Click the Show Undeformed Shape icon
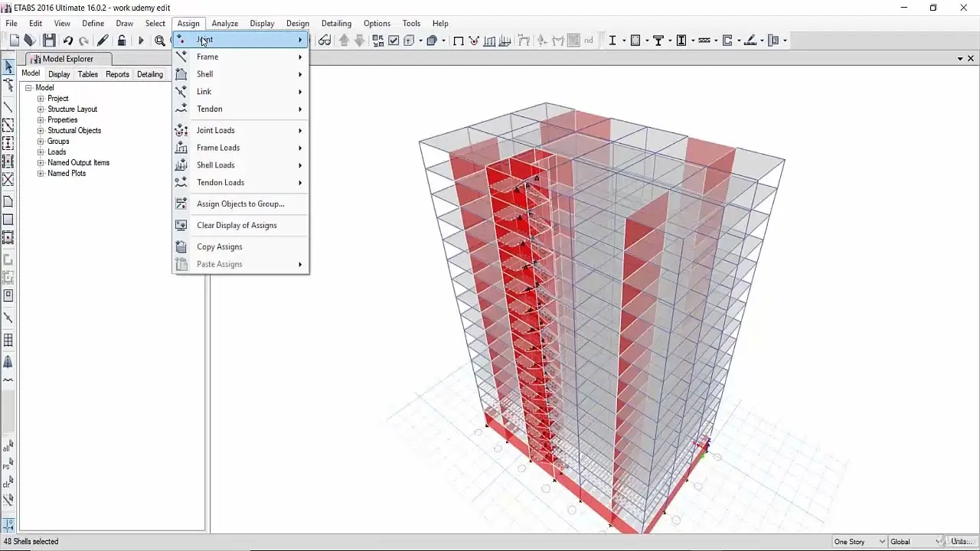Viewport: 980px width, 551px height. coord(458,41)
